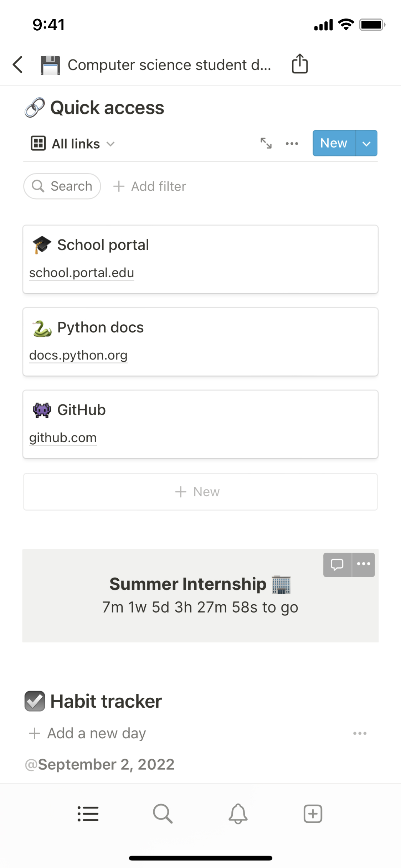Open Habit tracker ellipsis options

tap(360, 733)
